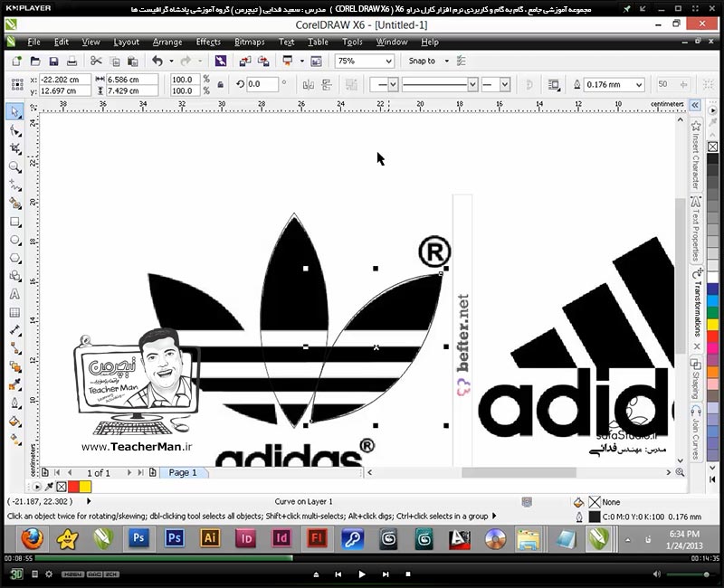Click the rotation angle field
The width and height of the screenshot is (724, 588).
coord(262,84)
